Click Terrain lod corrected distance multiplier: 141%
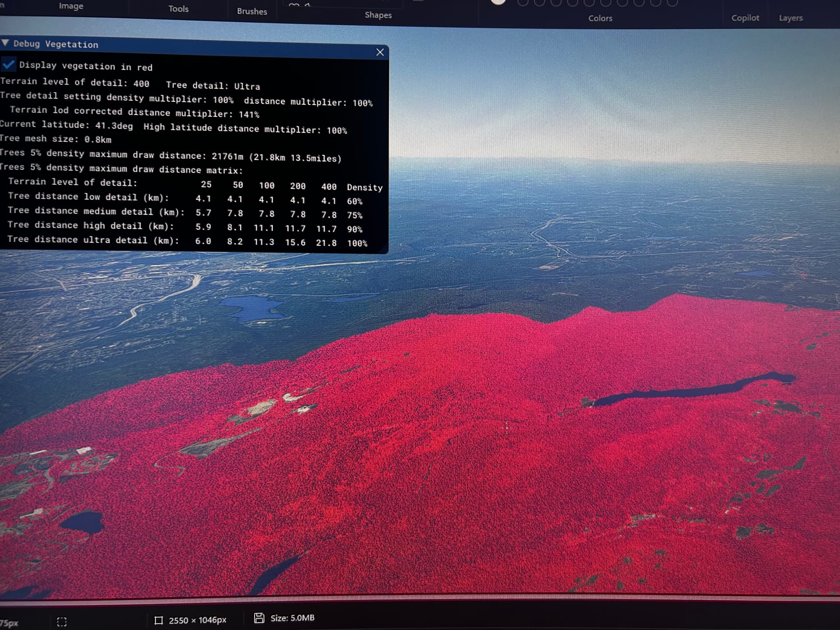The width and height of the screenshot is (840, 630). coord(135,112)
